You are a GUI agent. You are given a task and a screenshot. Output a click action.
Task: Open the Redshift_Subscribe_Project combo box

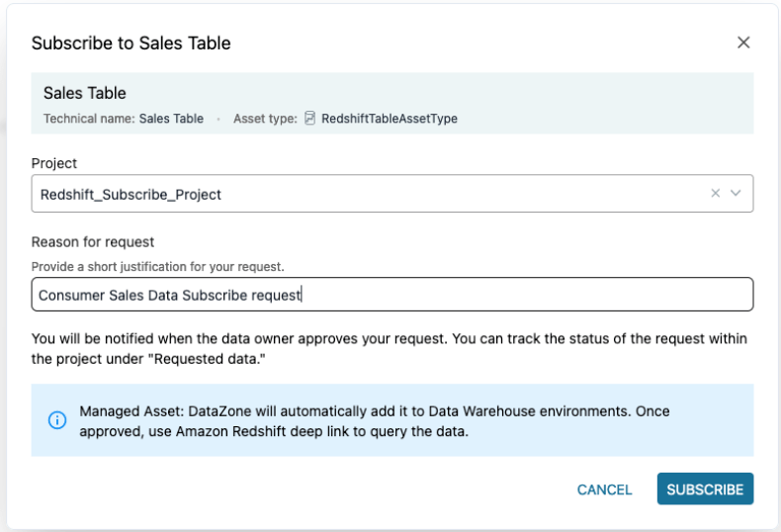pos(366,194)
